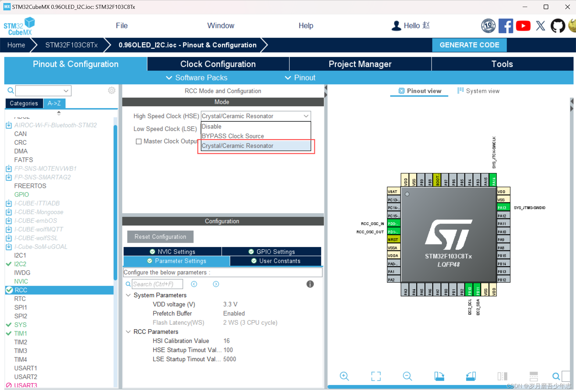Select the Categories tab

click(24, 103)
